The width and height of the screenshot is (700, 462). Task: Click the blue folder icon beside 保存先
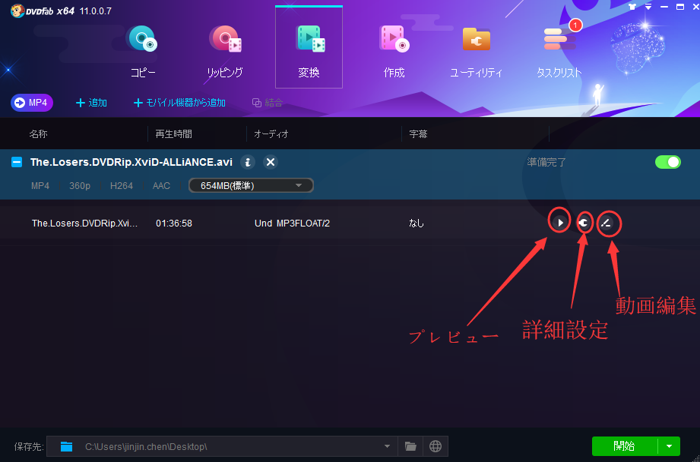[67, 446]
